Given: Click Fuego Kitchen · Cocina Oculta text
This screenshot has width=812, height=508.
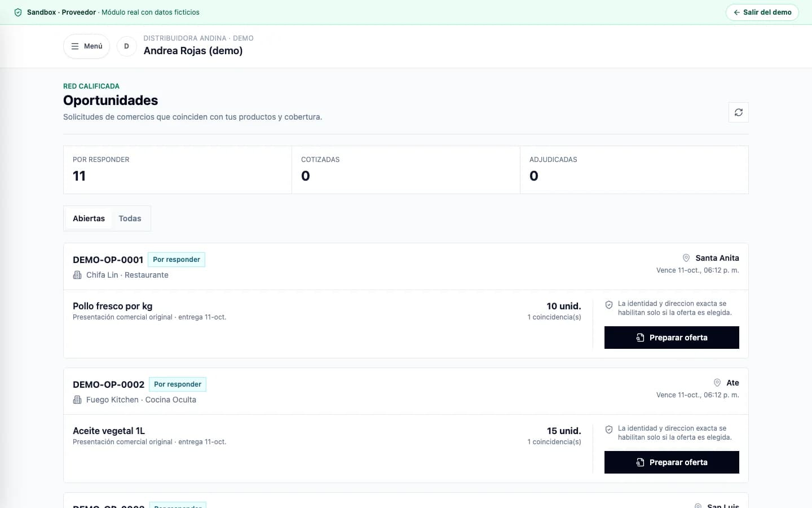Looking at the screenshot, I should pos(141,400).
